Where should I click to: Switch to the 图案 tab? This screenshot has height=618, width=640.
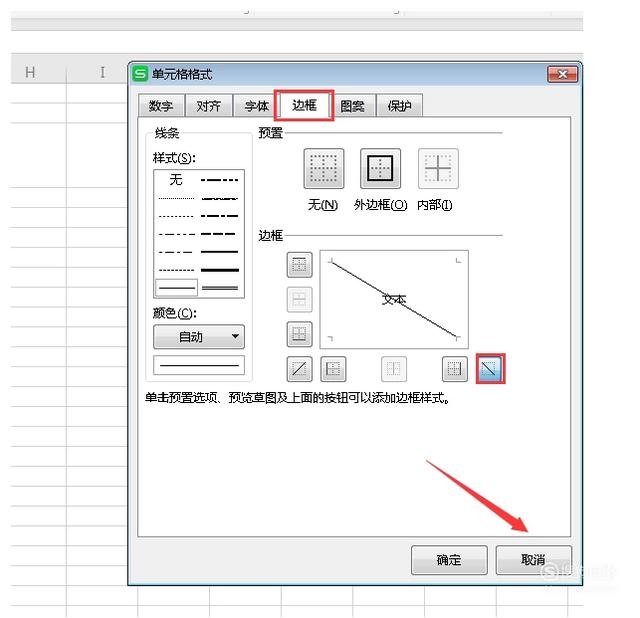pos(353,106)
